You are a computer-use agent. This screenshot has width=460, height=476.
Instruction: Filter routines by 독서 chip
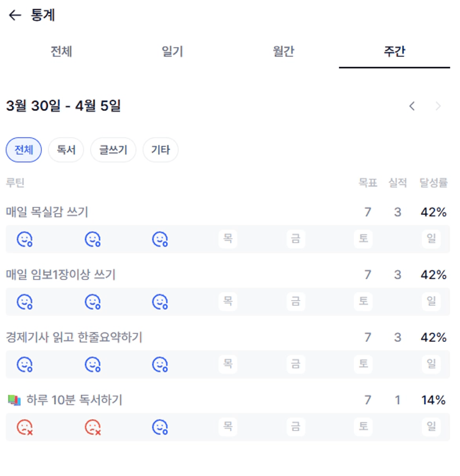pos(66,150)
